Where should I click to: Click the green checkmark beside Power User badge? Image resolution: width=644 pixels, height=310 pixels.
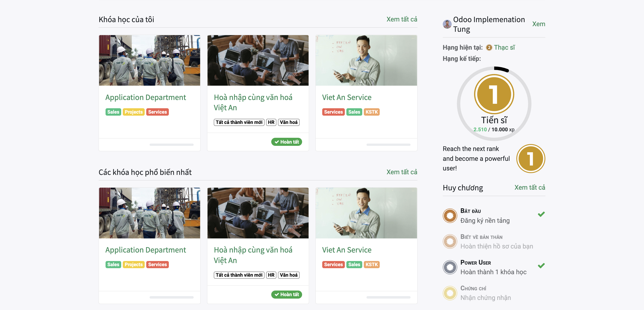tap(541, 265)
